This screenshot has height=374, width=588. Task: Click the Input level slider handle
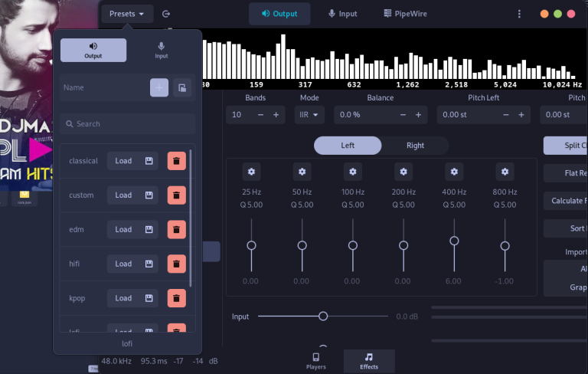click(323, 316)
